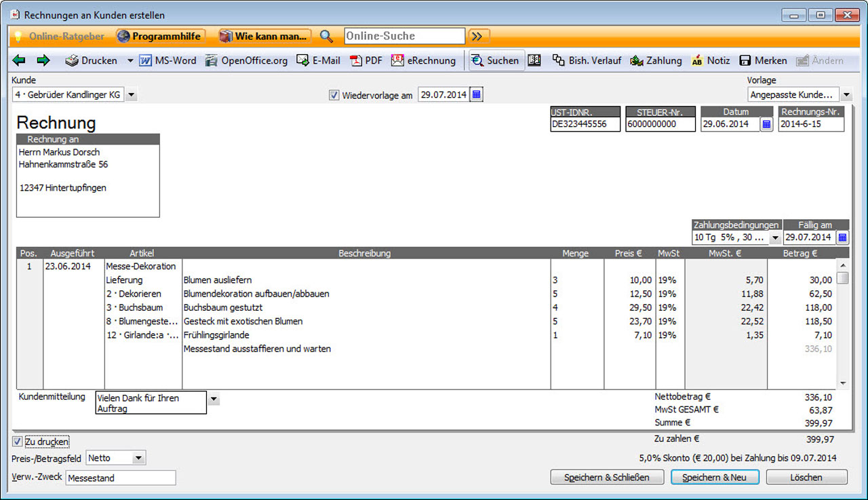Open the Vorlage template dropdown

pos(846,95)
